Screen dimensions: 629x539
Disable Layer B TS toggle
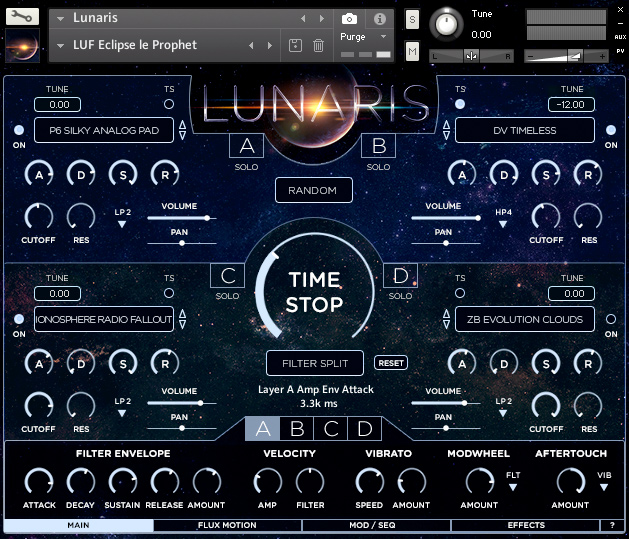click(x=460, y=104)
